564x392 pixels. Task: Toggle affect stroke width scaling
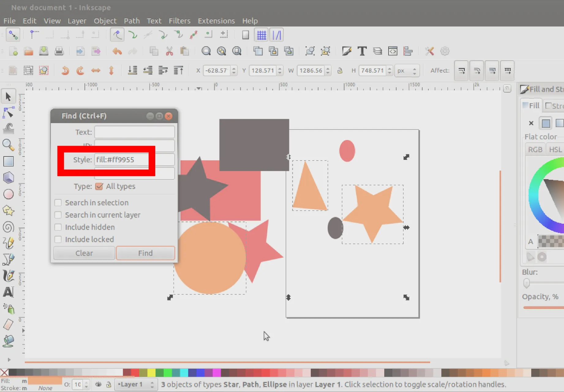point(461,71)
